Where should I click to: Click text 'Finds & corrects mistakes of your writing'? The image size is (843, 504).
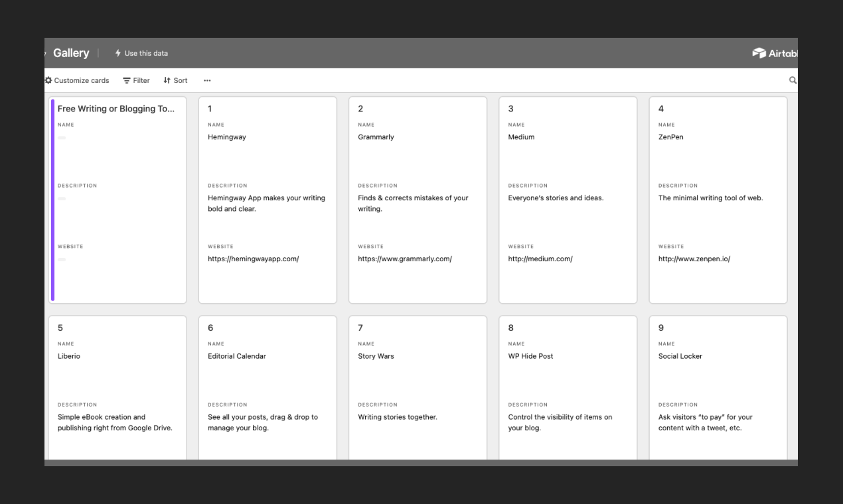413,203
